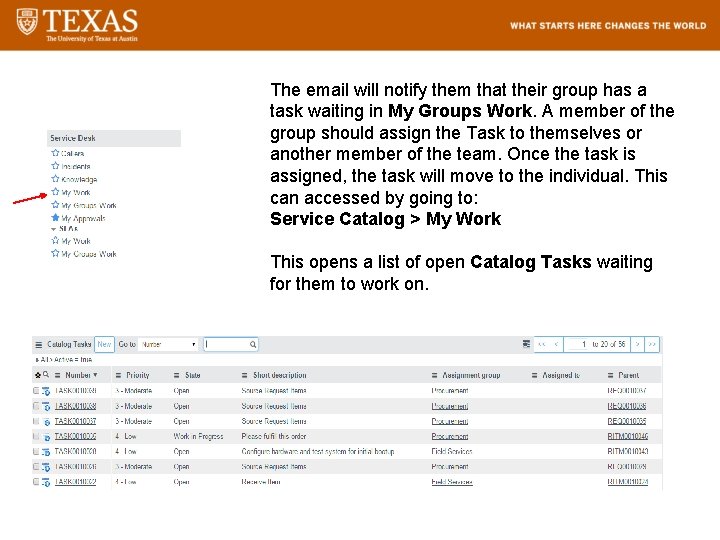Toggle column search magnifier in header row
This screenshot has height=540, width=720.
45,375
